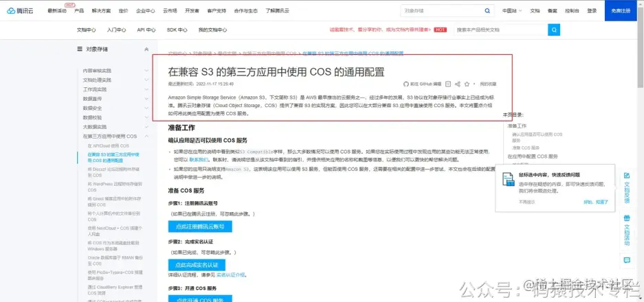
Task: Open the 定价 menu item
Action: [x=123, y=11]
